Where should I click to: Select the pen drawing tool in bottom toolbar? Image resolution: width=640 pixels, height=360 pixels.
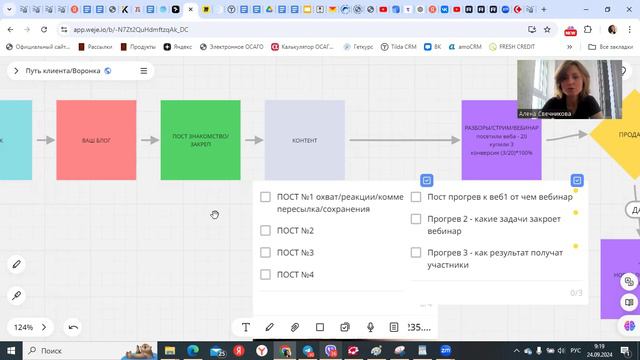tap(270, 327)
